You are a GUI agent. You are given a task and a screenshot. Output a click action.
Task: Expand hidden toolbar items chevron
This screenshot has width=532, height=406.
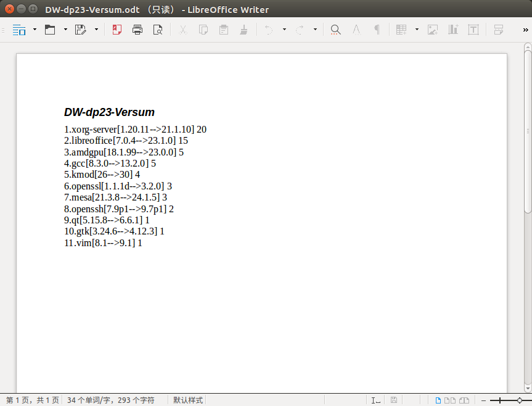coord(526,30)
